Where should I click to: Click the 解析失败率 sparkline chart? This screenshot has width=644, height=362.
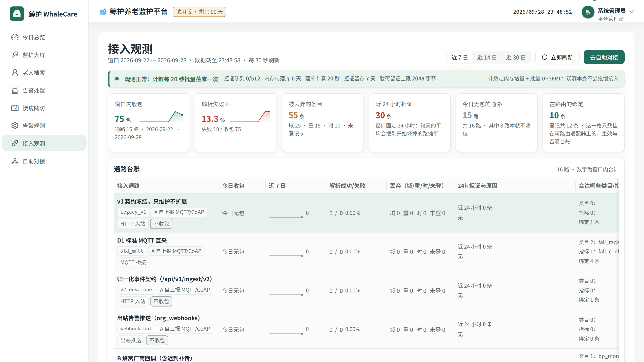(x=250, y=116)
